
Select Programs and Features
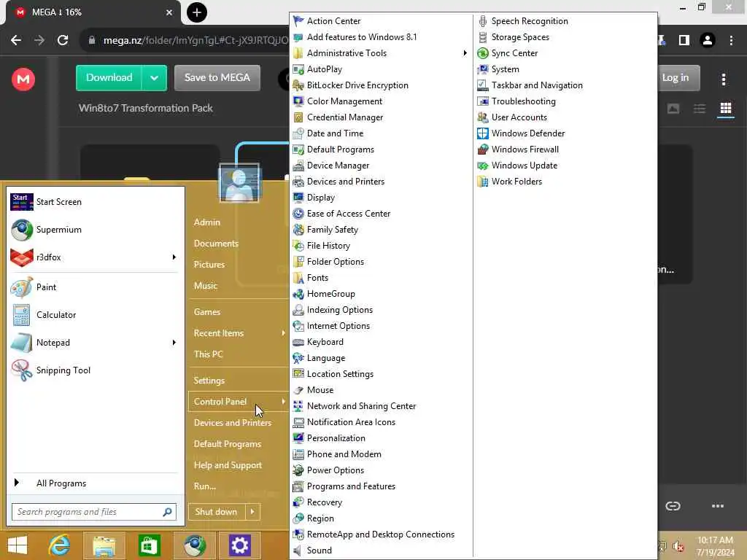click(x=351, y=486)
